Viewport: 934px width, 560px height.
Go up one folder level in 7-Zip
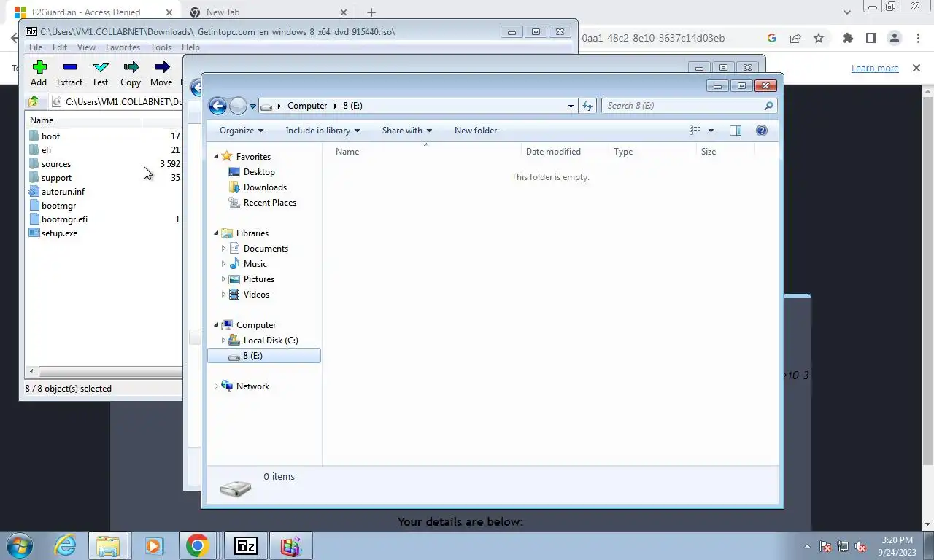[x=34, y=101]
